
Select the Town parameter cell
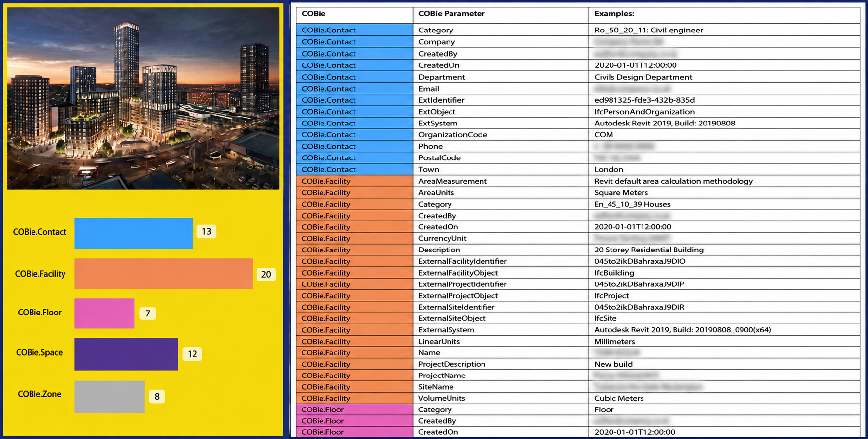click(x=501, y=169)
